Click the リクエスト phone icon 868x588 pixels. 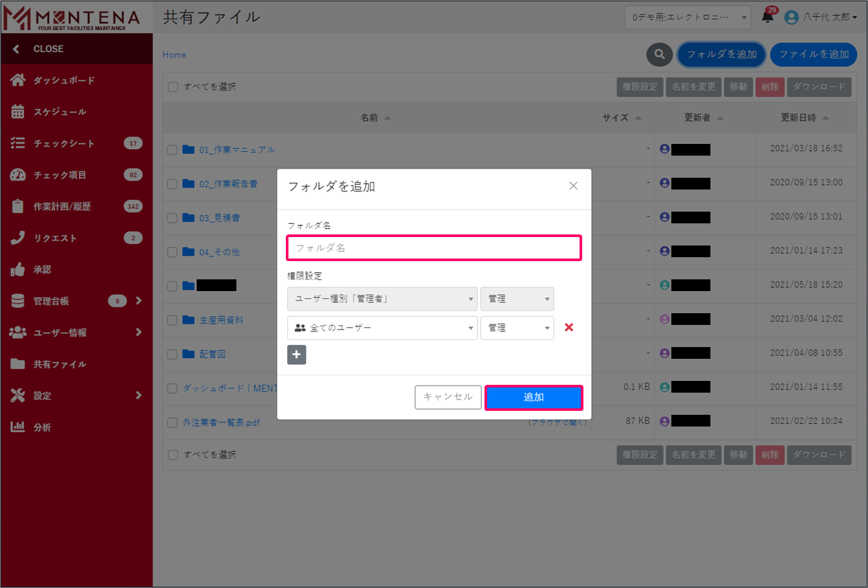point(18,238)
